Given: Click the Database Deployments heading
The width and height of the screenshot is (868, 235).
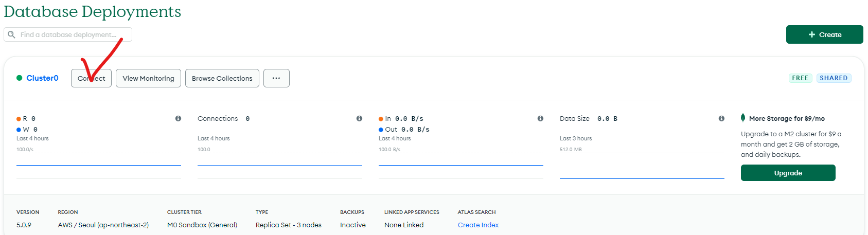Looking at the screenshot, I should click(x=93, y=11).
